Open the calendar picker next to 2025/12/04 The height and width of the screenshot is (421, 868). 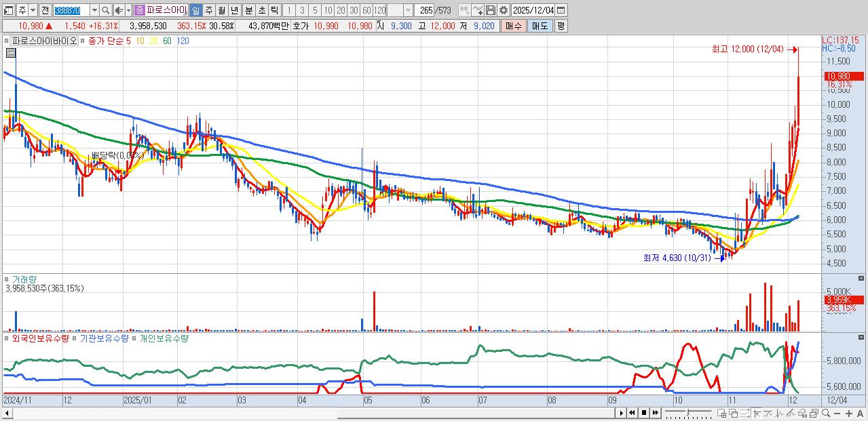(x=561, y=11)
